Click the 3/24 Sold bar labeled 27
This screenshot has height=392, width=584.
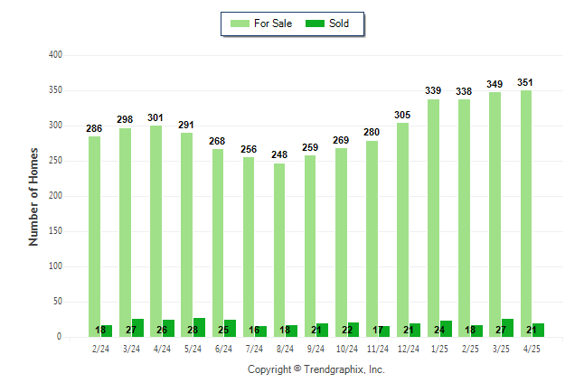(137, 328)
